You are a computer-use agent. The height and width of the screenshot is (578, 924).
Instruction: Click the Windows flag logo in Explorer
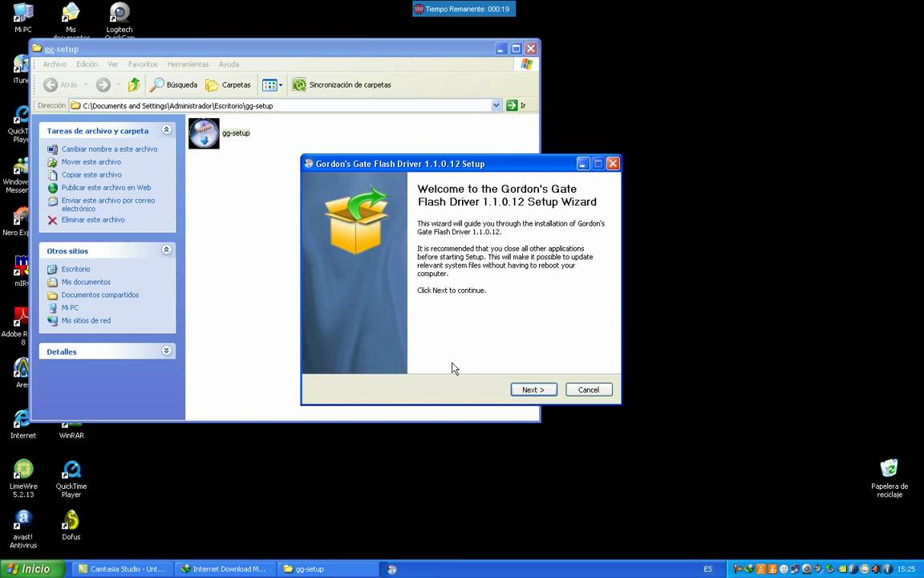click(x=526, y=64)
